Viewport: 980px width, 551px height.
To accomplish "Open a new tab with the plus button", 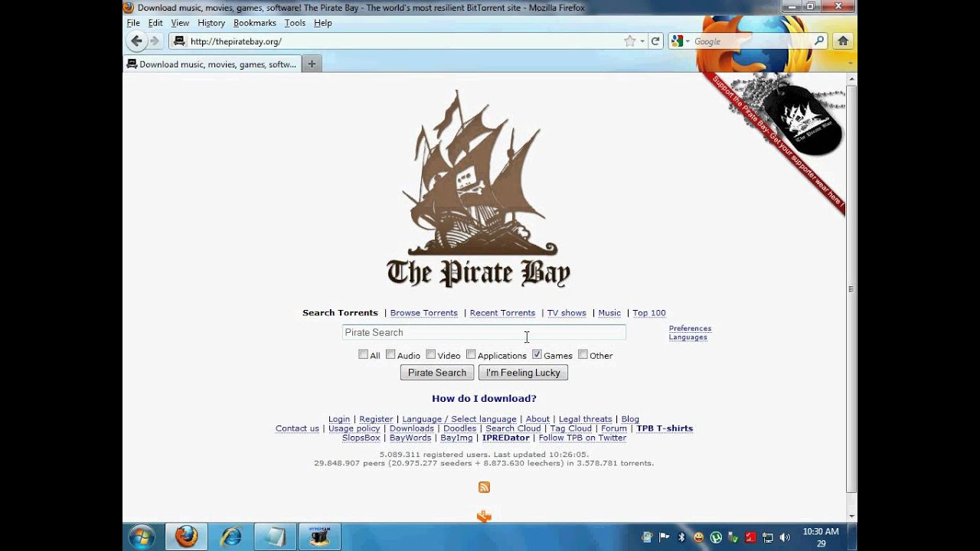I will pyautogui.click(x=312, y=64).
